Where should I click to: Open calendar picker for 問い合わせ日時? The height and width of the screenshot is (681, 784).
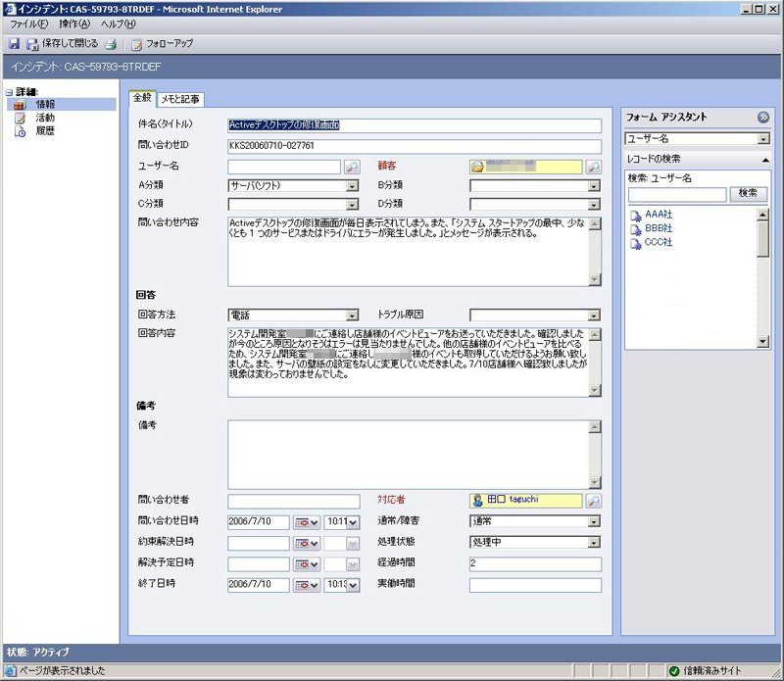click(x=307, y=522)
